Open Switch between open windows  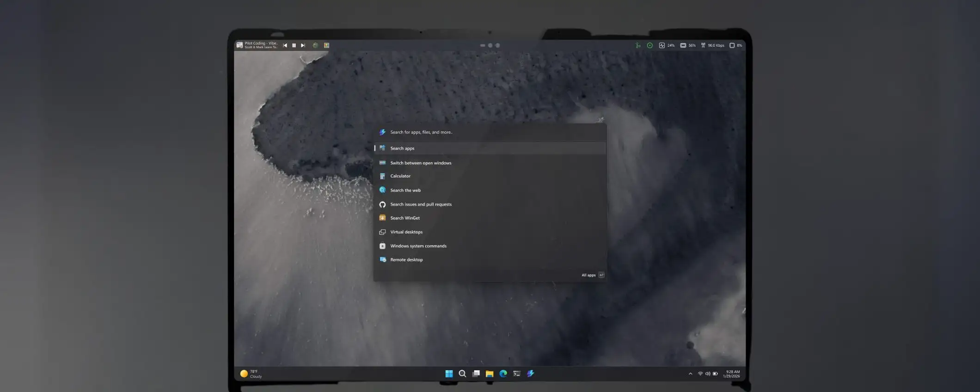tap(490, 163)
